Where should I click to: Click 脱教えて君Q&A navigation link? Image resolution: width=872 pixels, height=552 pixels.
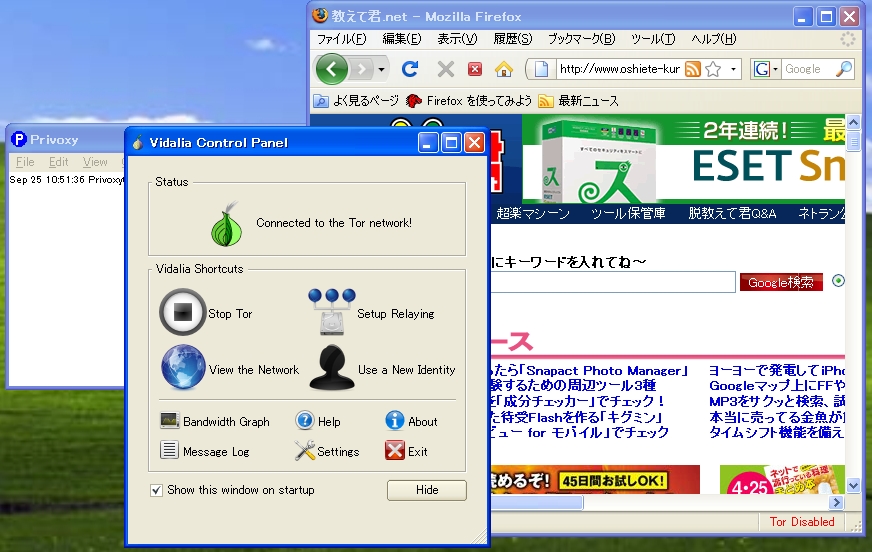pos(732,213)
